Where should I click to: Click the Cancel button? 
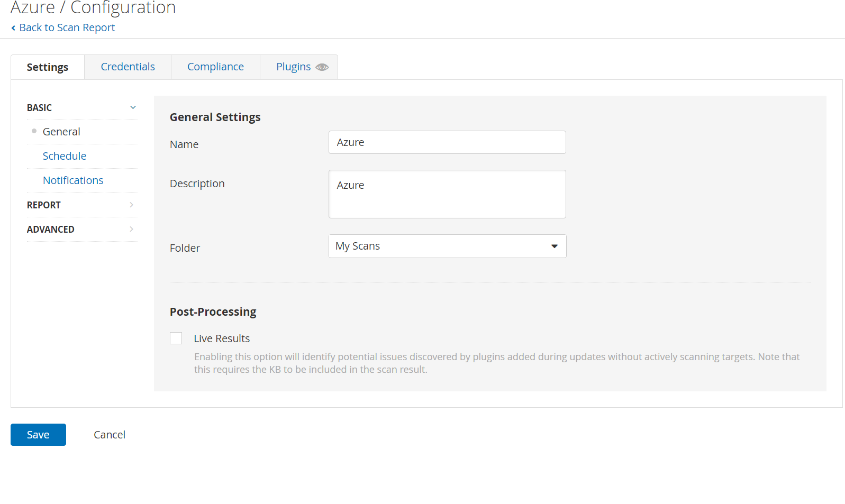pos(110,435)
